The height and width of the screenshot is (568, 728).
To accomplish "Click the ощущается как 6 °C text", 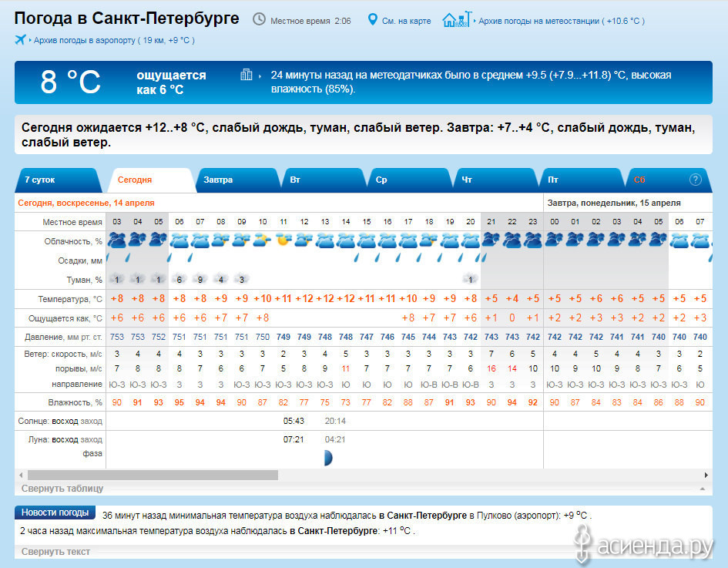I will (x=171, y=82).
